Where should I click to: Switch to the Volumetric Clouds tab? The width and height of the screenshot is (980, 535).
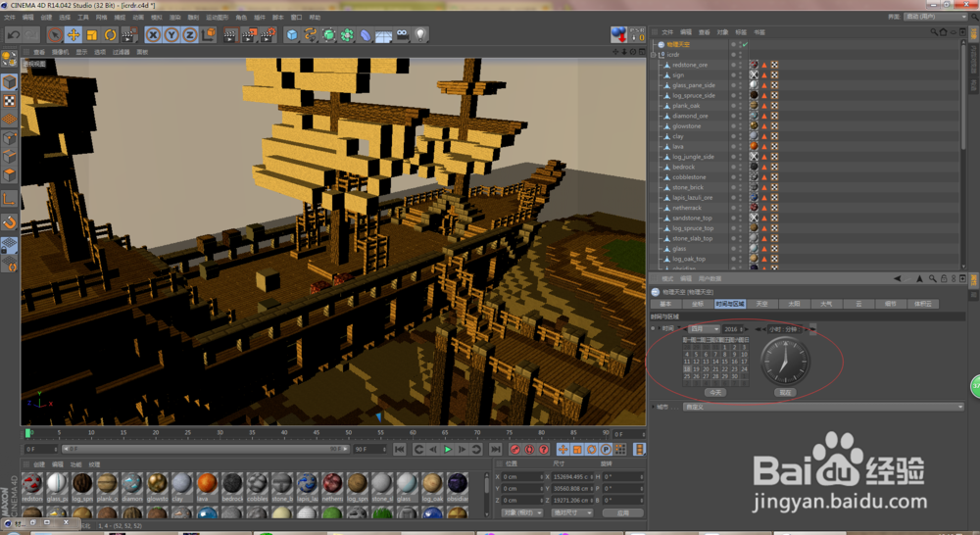coord(922,304)
